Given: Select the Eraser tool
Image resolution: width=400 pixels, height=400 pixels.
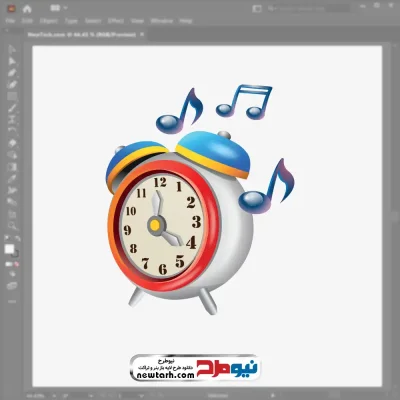Looking at the screenshot, I should pos(12,143).
